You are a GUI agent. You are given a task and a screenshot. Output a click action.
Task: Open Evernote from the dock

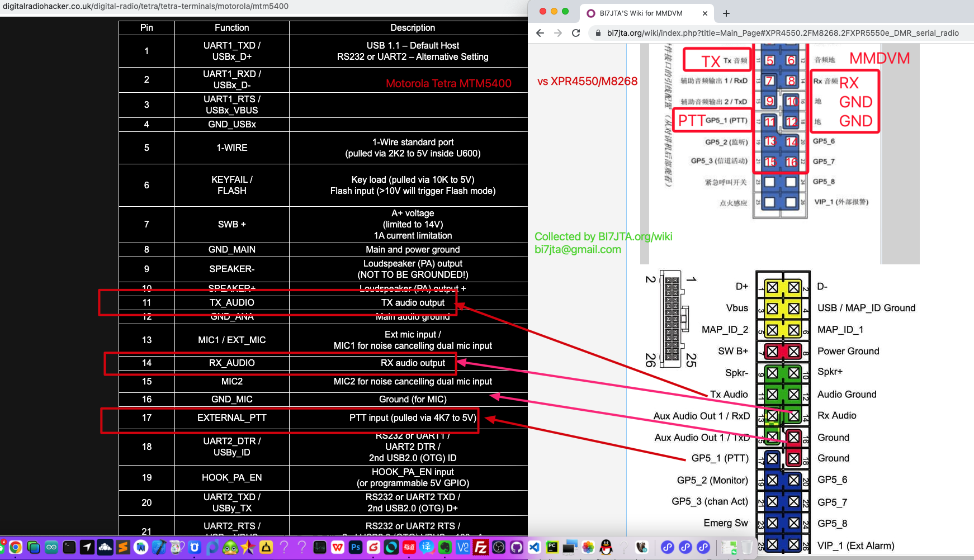tap(445, 547)
